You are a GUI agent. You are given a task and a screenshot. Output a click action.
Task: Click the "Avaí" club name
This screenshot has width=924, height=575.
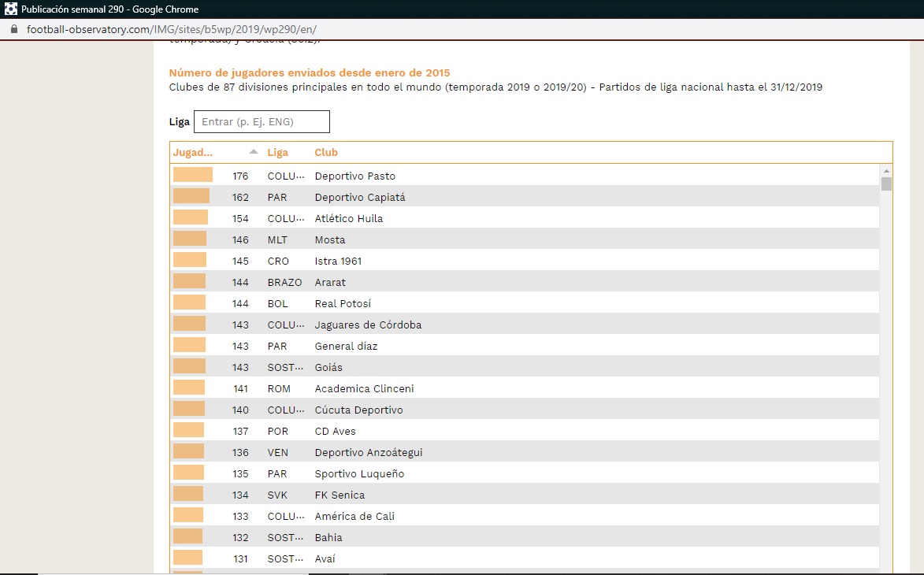[325, 558]
